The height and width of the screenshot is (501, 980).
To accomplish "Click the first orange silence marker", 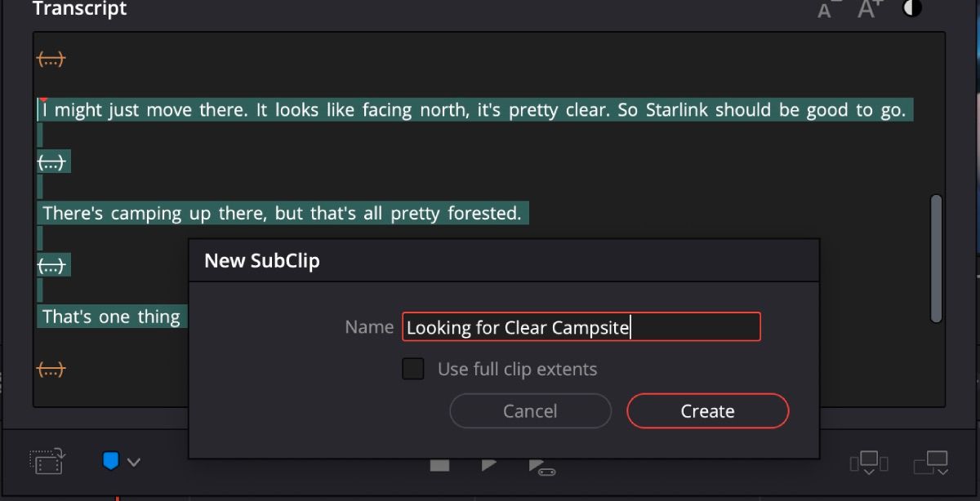I will (x=50, y=58).
